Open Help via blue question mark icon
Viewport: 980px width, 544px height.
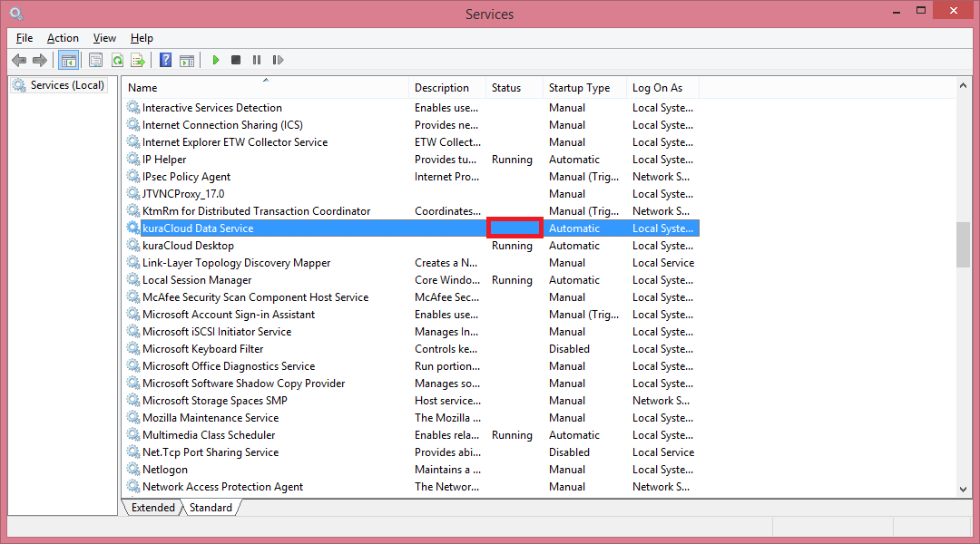(x=165, y=60)
